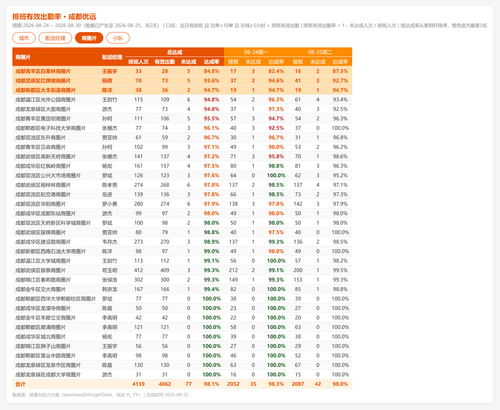Click Tuesday total 2087
The image size is (500, 410).
pos(298,384)
